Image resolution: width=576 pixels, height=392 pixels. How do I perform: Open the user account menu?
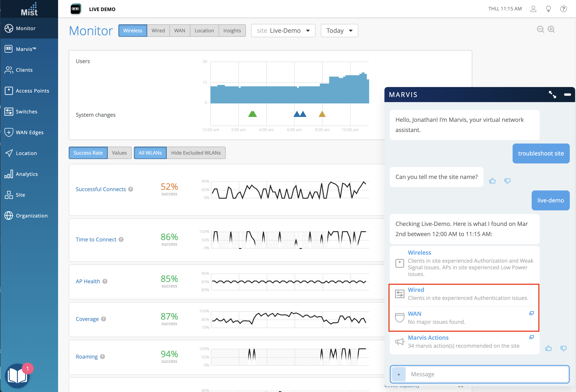tap(533, 9)
